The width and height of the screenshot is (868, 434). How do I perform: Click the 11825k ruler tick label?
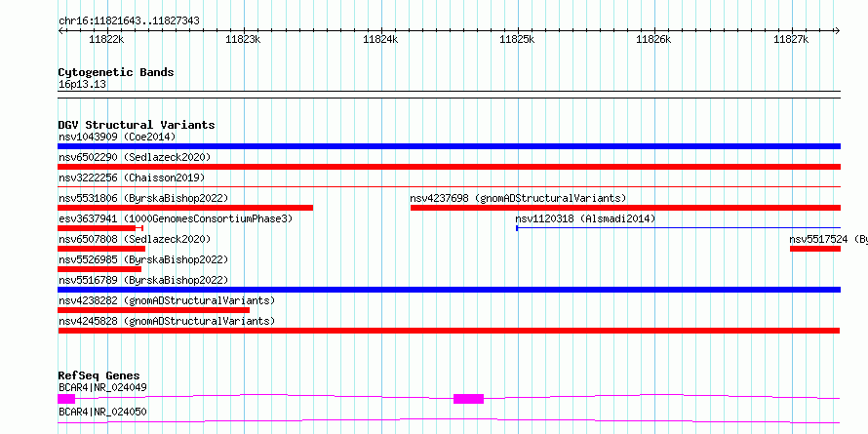tap(517, 39)
